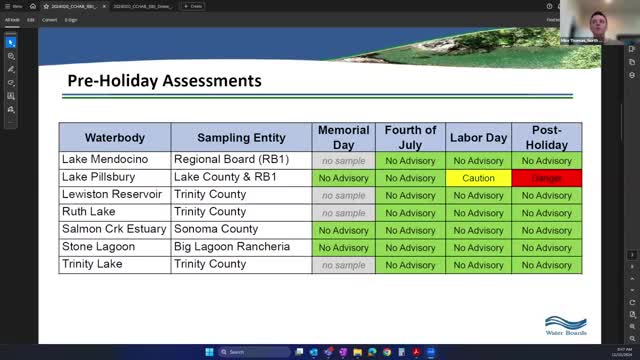Image resolution: width=640 pixels, height=360 pixels.
Task: Pick the Highlight pen tool
Action: pyautogui.click(x=11, y=69)
